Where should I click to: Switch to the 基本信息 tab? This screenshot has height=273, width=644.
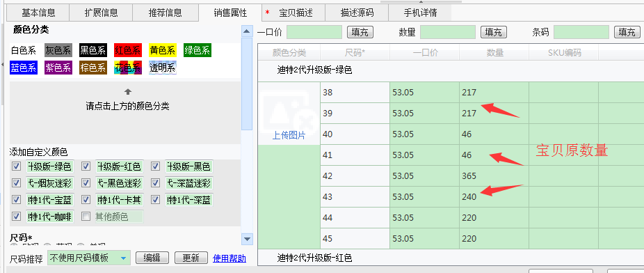(x=38, y=13)
